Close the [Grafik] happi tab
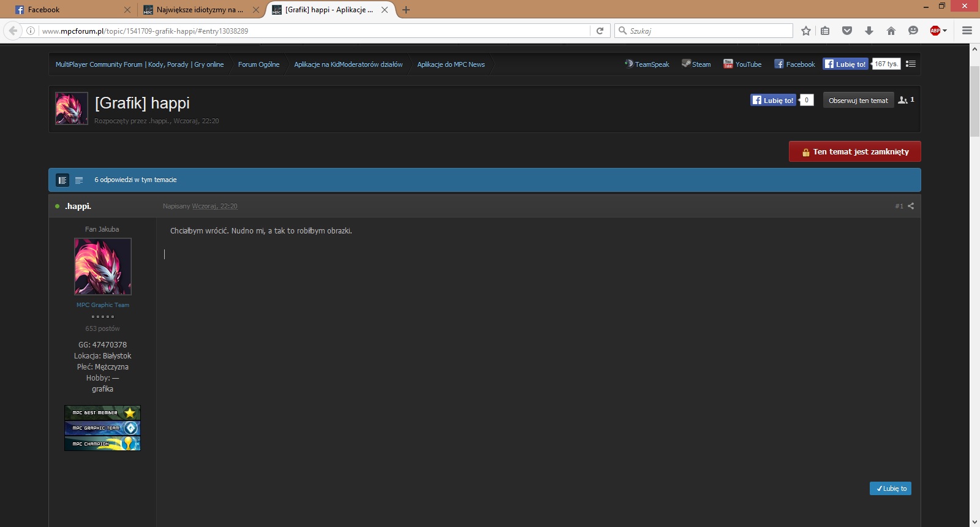Image resolution: width=980 pixels, height=527 pixels. click(385, 10)
